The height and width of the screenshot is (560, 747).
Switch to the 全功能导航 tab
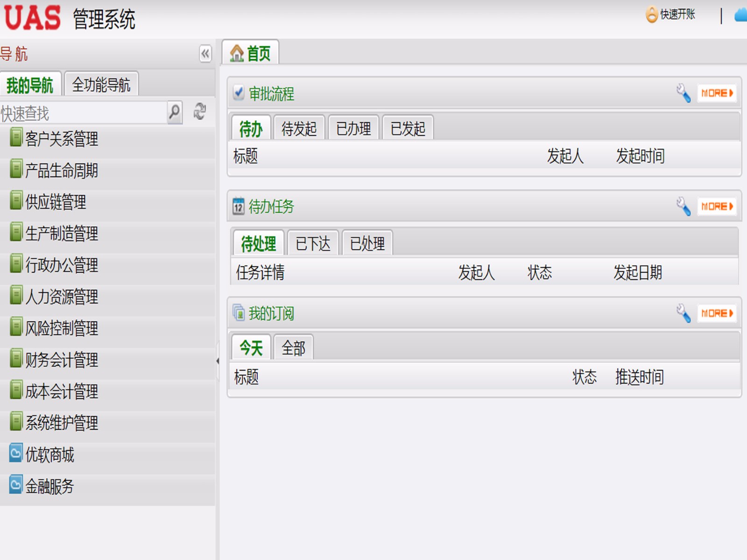102,85
